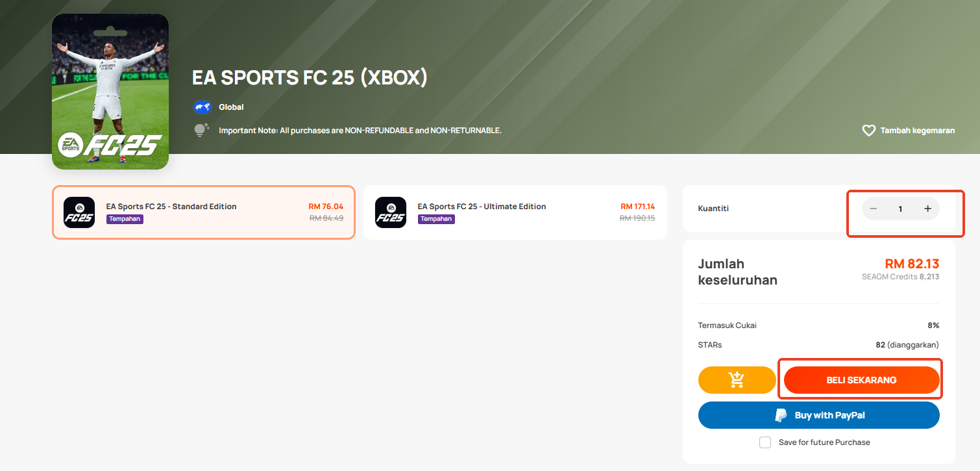
Task: Click the STARs label
Action: point(710,345)
